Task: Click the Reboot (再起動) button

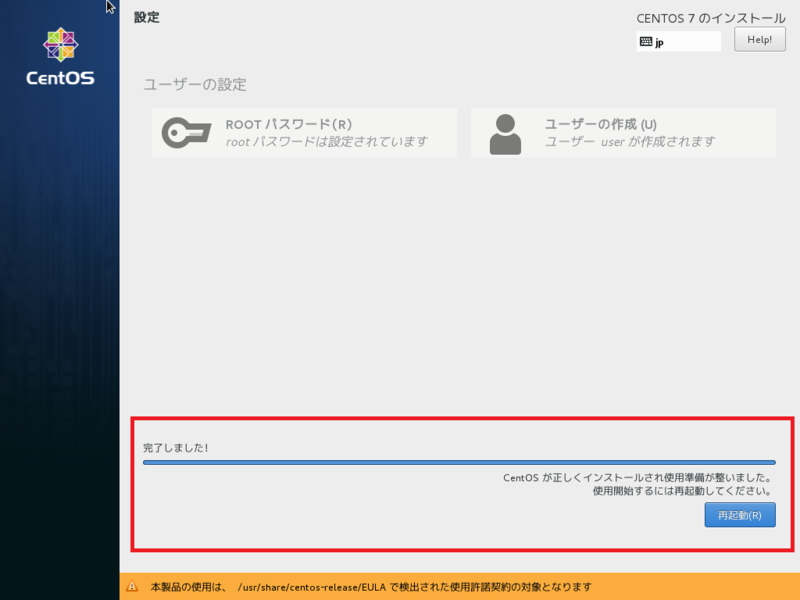Action: (740, 515)
